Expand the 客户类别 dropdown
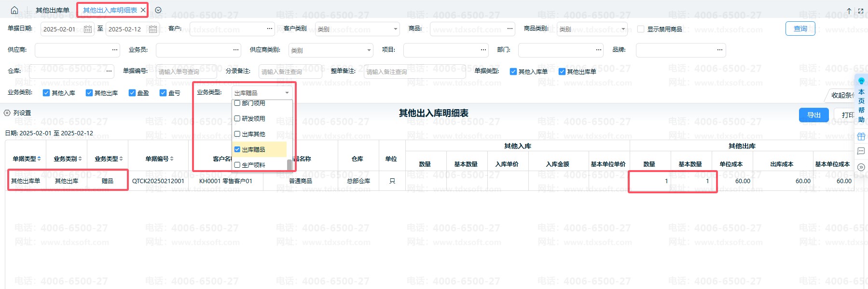This screenshot has width=868, height=289. [357, 29]
